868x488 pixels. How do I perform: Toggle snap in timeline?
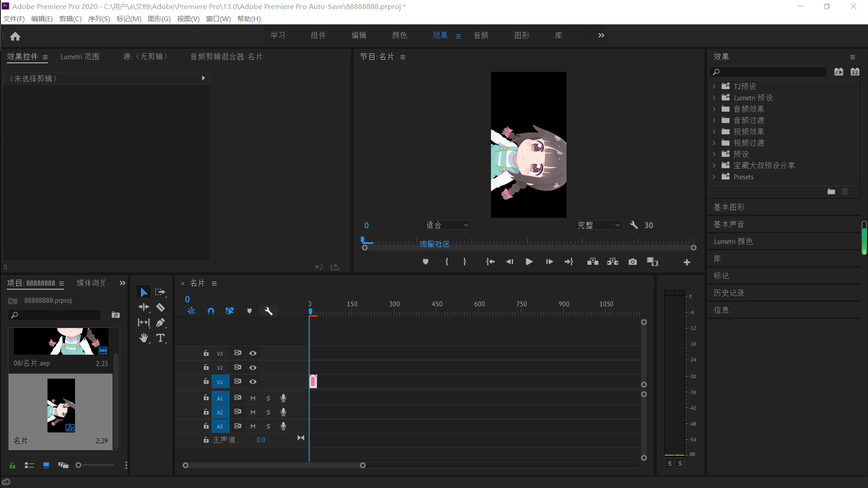click(x=211, y=311)
